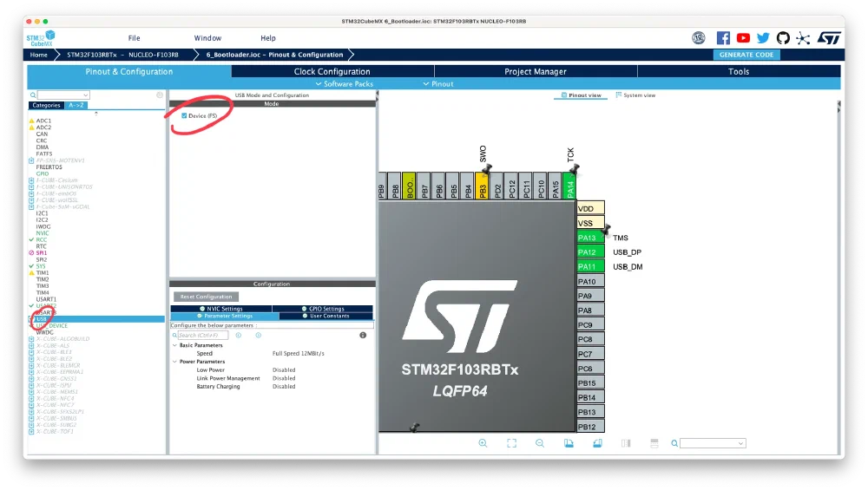
Task: Zoom in on the chip pinout
Action: (483, 443)
